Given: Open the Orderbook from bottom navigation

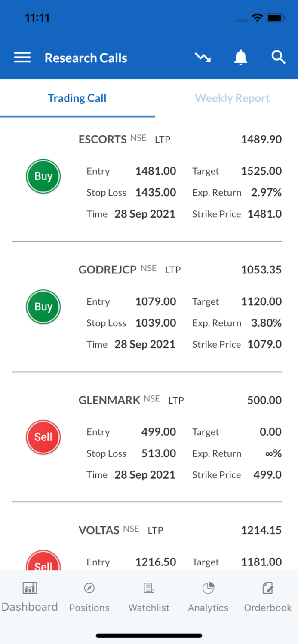Looking at the screenshot, I should pyautogui.click(x=267, y=596).
